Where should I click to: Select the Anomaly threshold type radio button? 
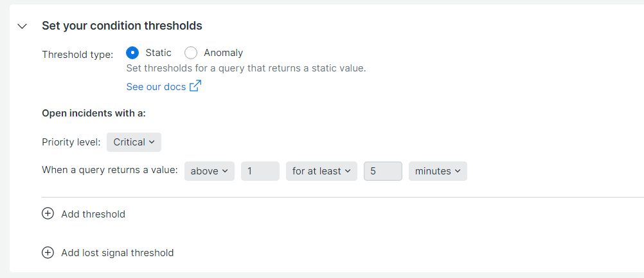click(191, 53)
